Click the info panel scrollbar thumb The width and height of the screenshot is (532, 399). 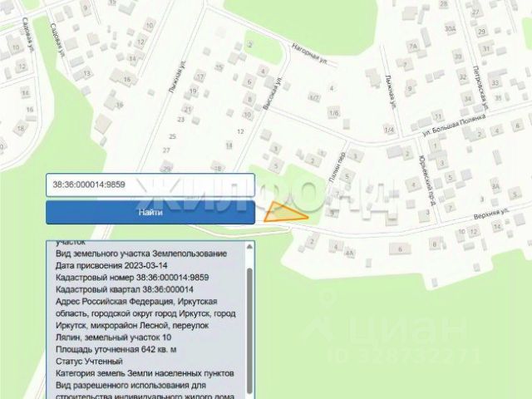pyautogui.click(x=249, y=331)
